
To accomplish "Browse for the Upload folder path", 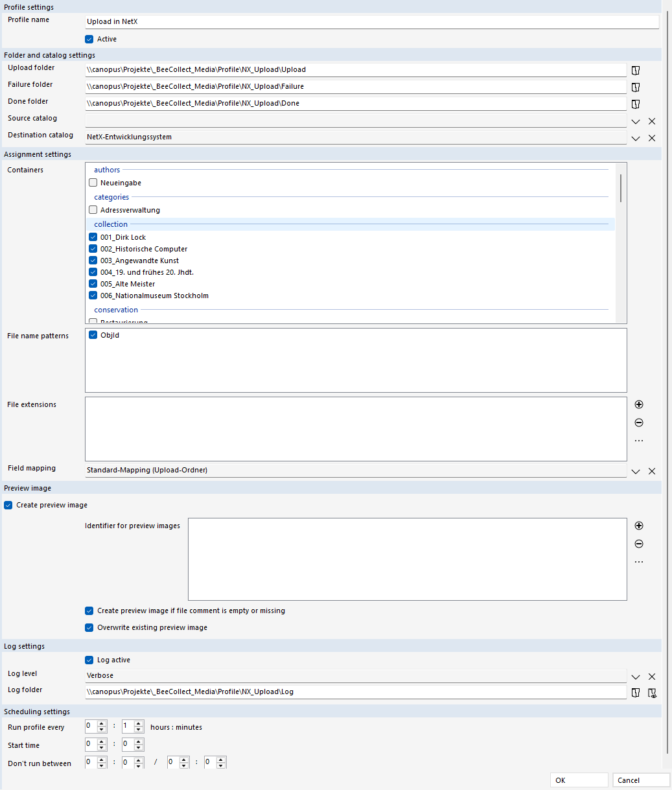I will [x=636, y=70].
